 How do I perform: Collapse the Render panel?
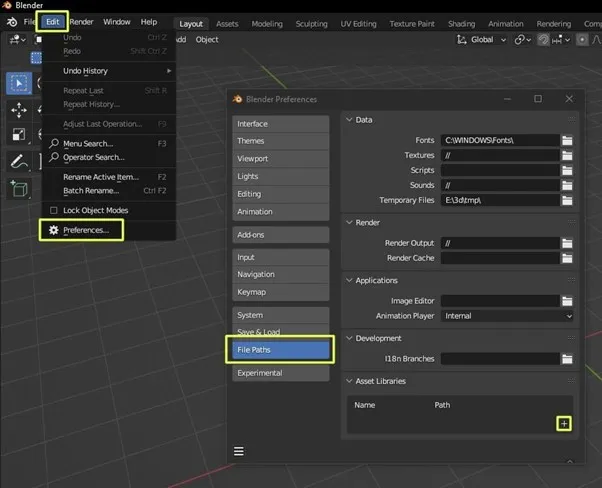tap(349, 223)
